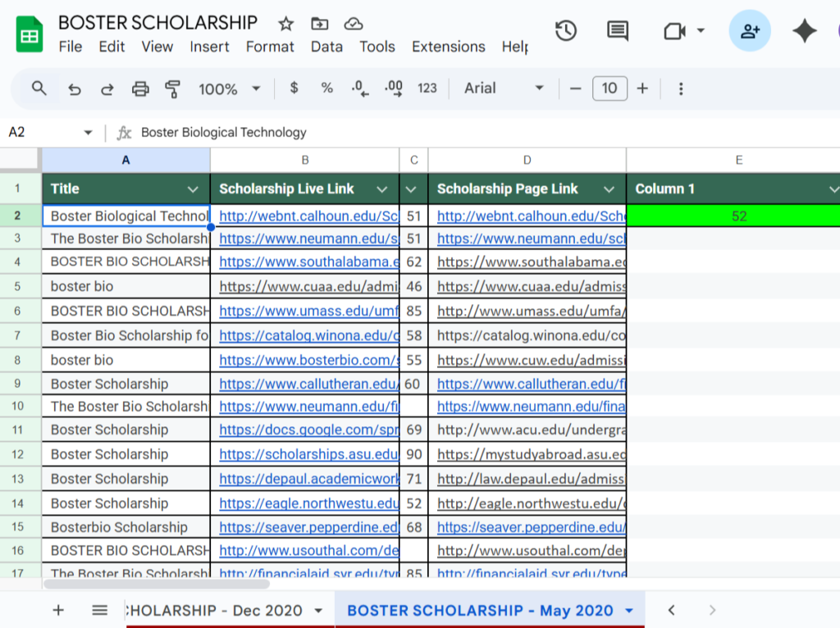The width and height of the screenshot is (840, 628).
Task: Switch to the Dec 2020 sheet tab
Action: click(215, 610)
